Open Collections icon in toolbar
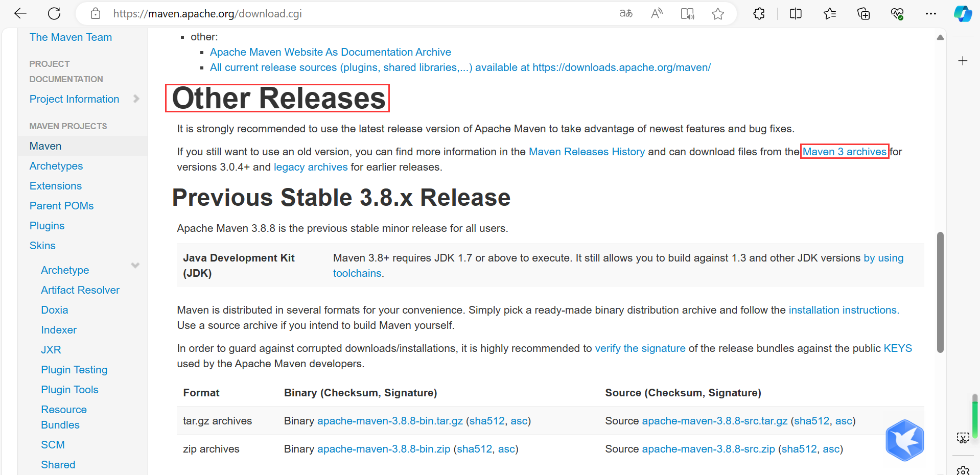 [x=864, y=14]
